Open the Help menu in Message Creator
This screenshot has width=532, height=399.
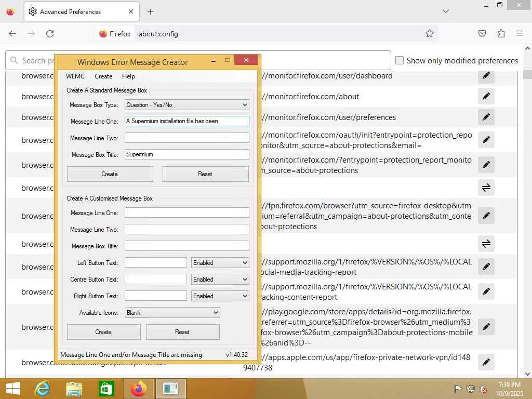(x=128, y=76)
